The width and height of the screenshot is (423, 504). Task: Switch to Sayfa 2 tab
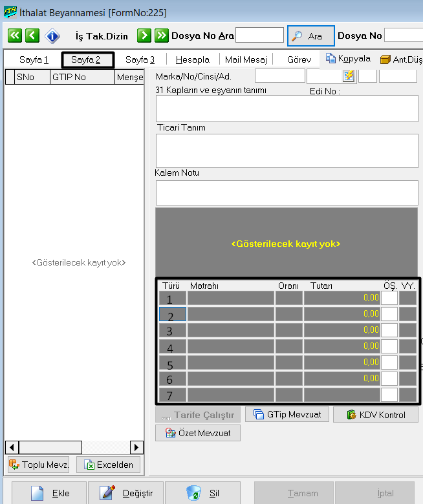(87, 60)
